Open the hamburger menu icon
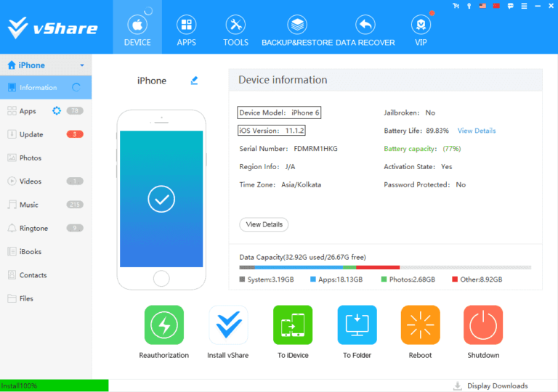558x392 pixels. tap(524, 6)
